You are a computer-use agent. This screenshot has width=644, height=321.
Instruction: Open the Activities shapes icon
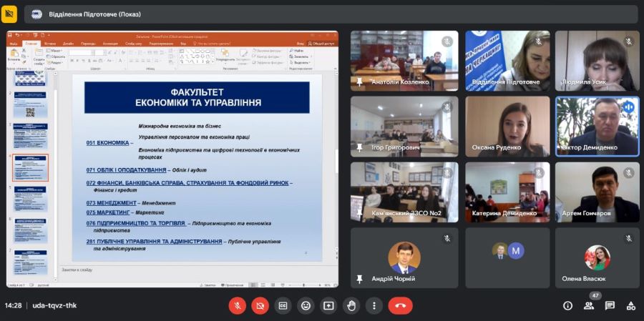coord(631,305)
